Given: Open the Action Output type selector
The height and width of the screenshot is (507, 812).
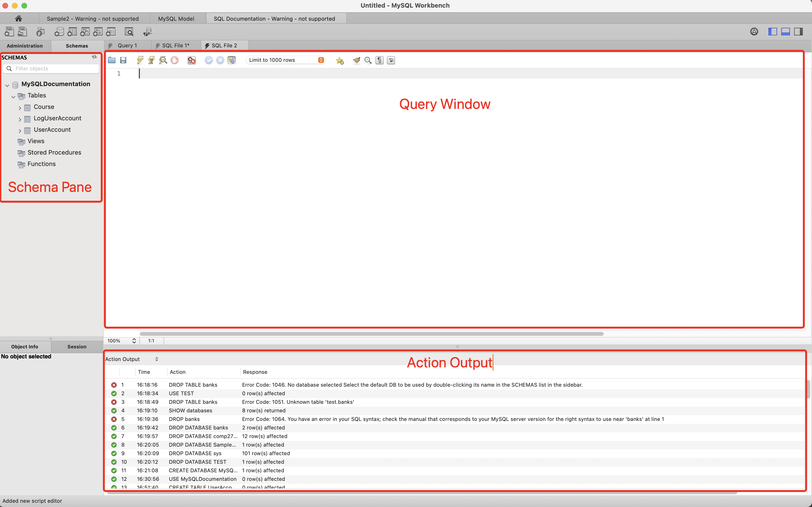Looking at the screenshot, I should pyautogui.click(x=131, y=359).
